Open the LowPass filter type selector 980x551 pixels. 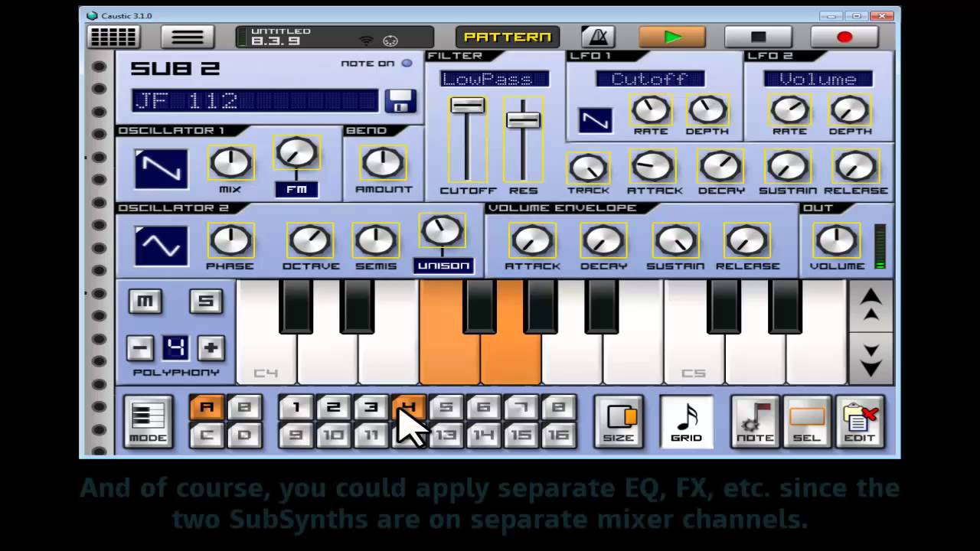[495, 79]
